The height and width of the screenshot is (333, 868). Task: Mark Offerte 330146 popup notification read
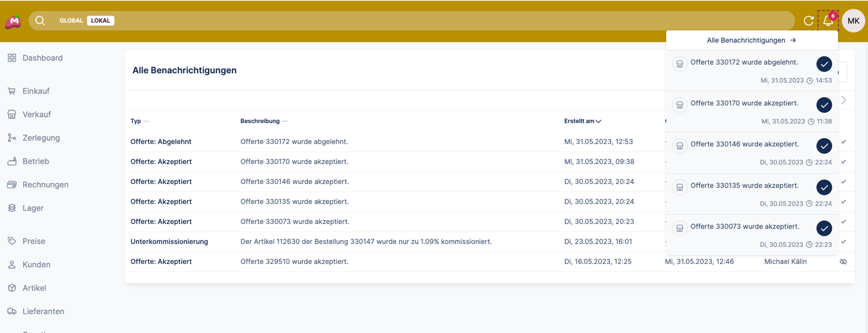click(824, 146)
